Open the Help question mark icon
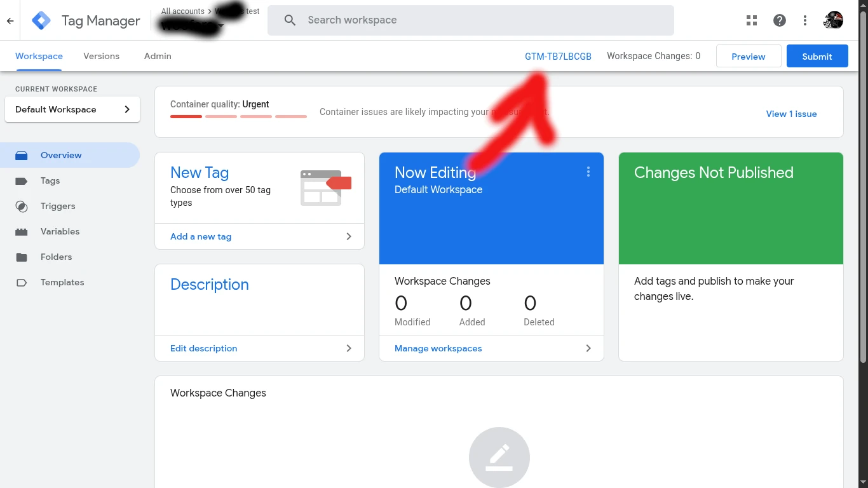 coord(780,20)
